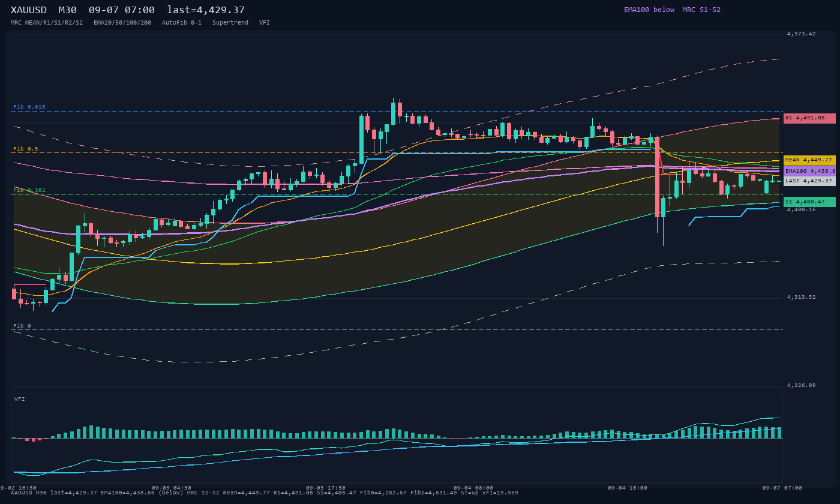The width and height of the screenshot is (840, 504).
Task: Click the 09-03 04:30 time axis label
Action: (172, 488)
